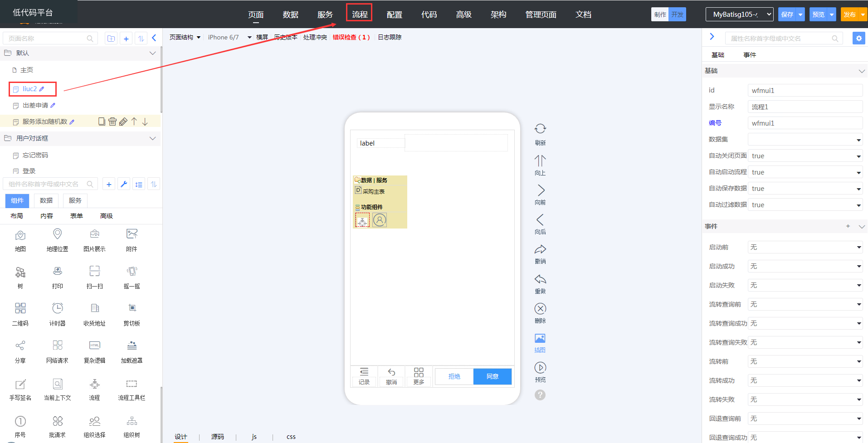This screenshot has width=868, height=443.
Task: Click the preview (预览) play icon
Action: 540,368
